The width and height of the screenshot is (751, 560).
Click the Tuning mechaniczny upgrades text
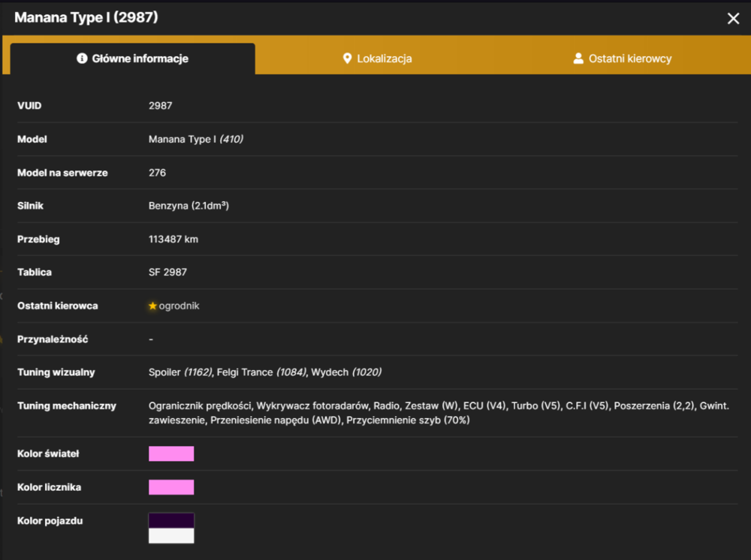pos(439,413)
